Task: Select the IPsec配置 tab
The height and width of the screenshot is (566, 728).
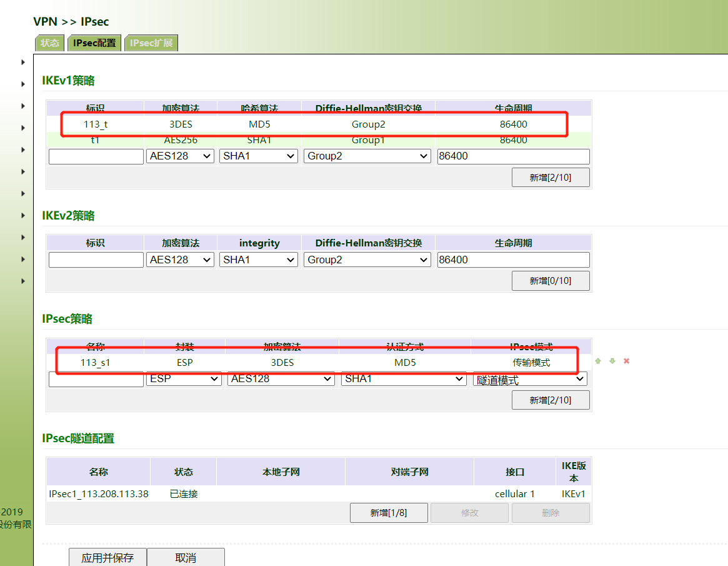Action: [94, 43]
